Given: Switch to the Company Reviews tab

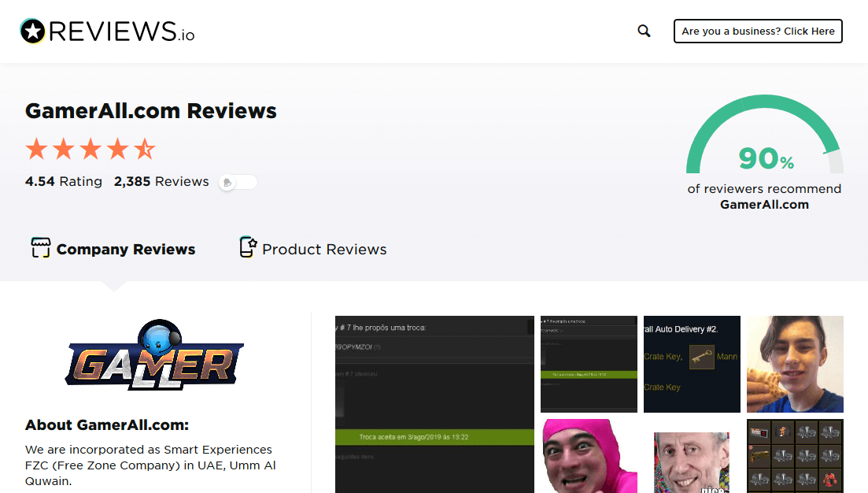Looking at the screenshot, I should coord(113,249).
